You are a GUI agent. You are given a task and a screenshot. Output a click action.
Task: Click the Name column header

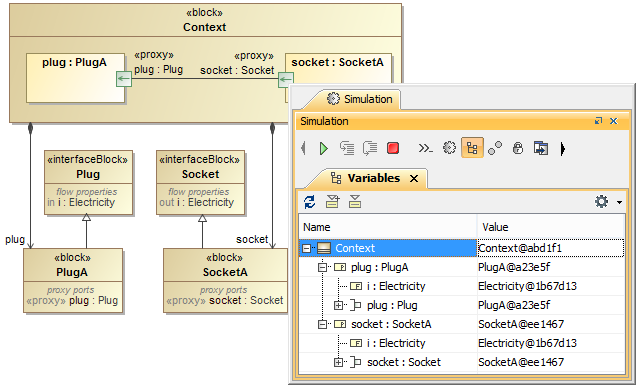388,227
